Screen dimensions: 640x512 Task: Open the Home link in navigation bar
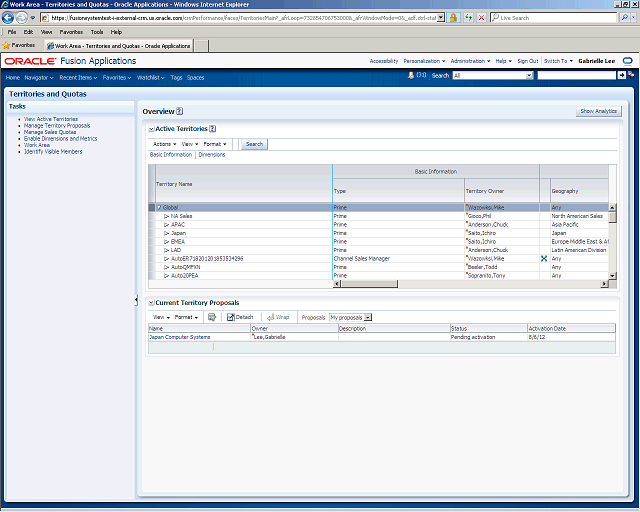tap(13, 78)
